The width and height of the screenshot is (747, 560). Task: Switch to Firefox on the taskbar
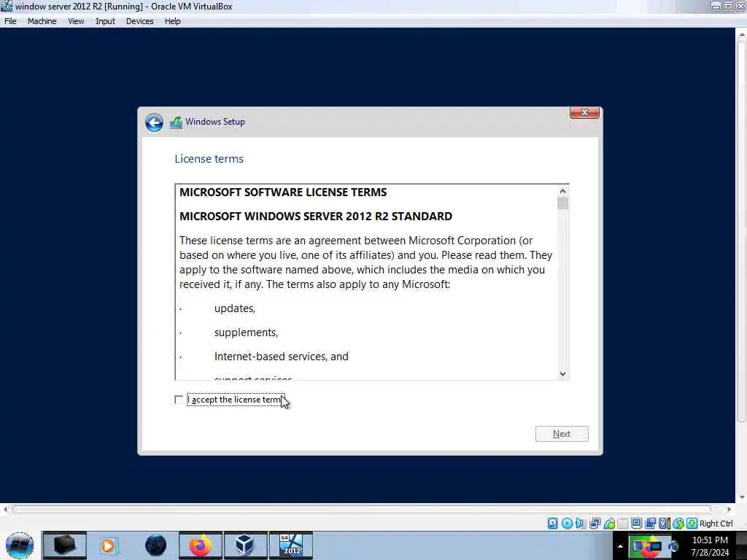pos(200,545)
